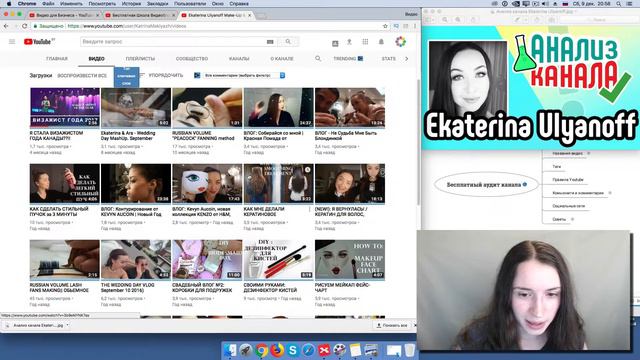Open the СООБЩЕСТВО channel tab
Viewport: 640px width, 360px height.
[x=192, y=59]
